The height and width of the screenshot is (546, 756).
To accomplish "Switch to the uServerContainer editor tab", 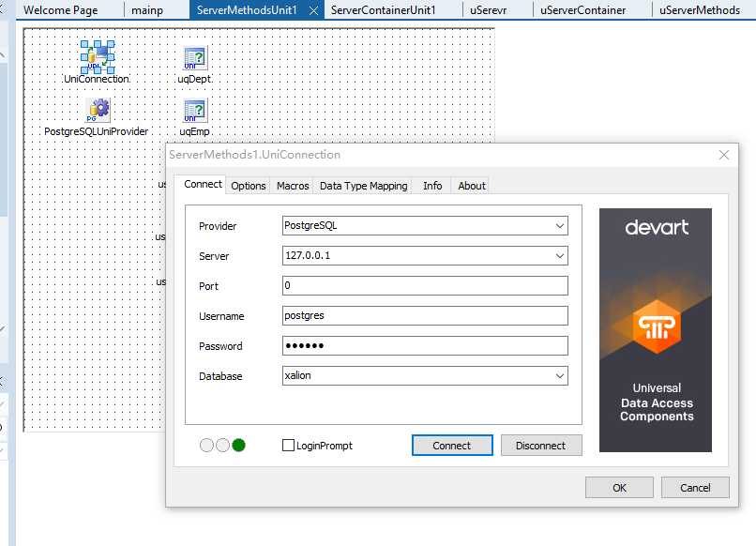I will click(x=582, y=10).
